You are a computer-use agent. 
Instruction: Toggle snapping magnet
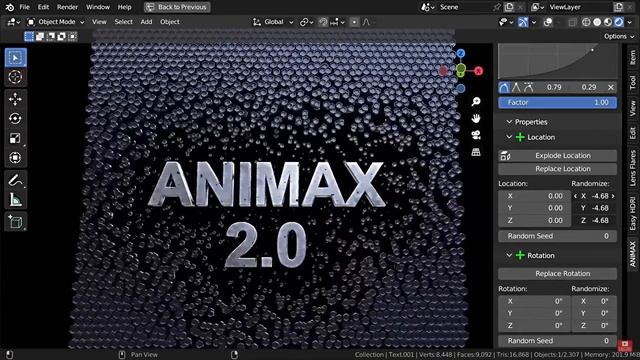coord(323,22)
